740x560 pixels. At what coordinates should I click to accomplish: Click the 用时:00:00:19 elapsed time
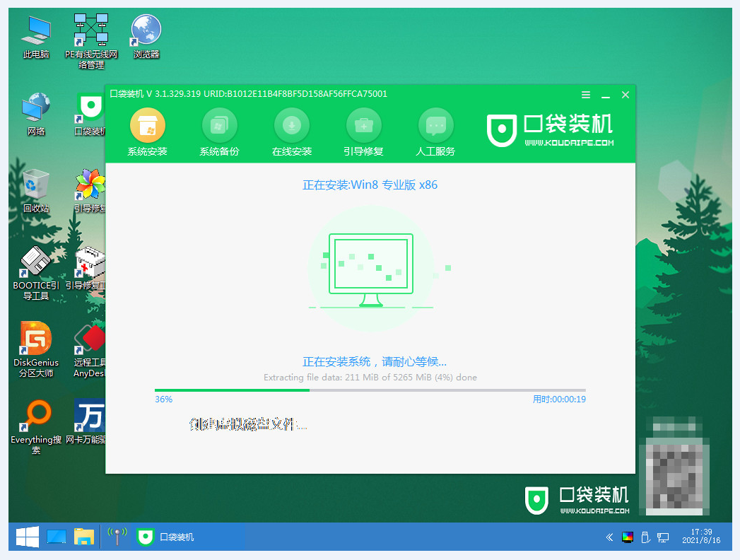tap(559, 399)
